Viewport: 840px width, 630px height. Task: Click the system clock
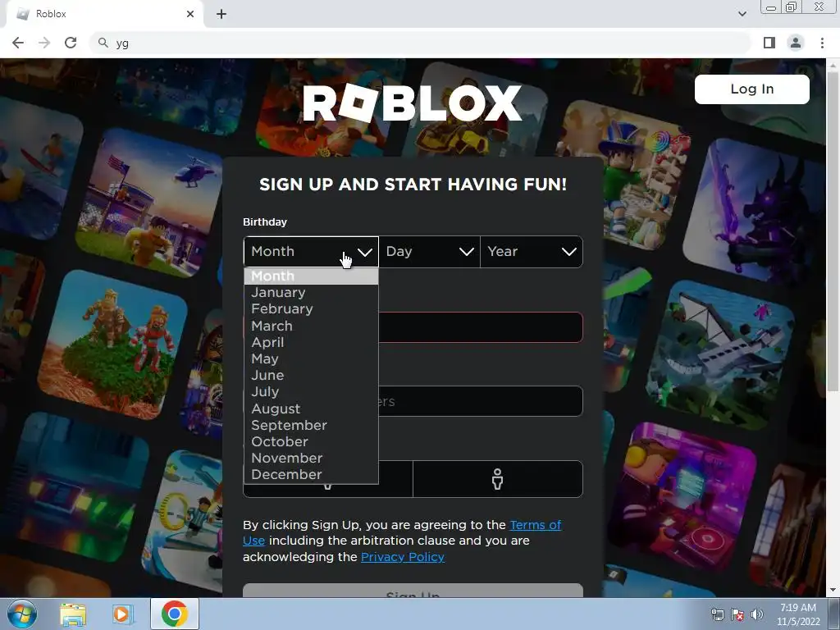[798, 614]
